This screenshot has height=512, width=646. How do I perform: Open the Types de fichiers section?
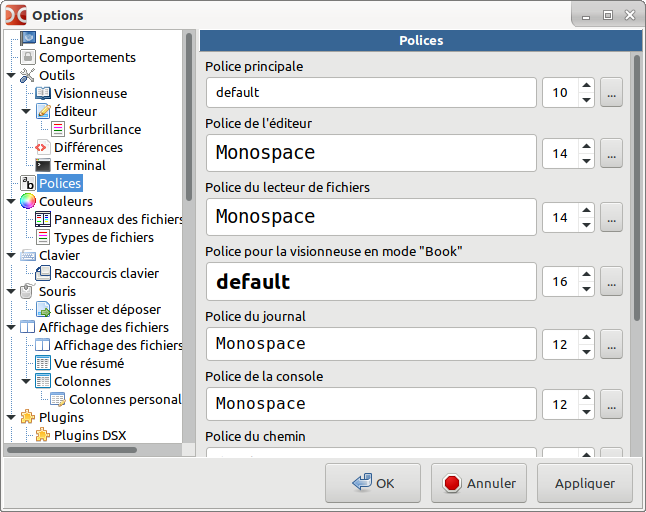pyautogui.click(x=103, y=237)
